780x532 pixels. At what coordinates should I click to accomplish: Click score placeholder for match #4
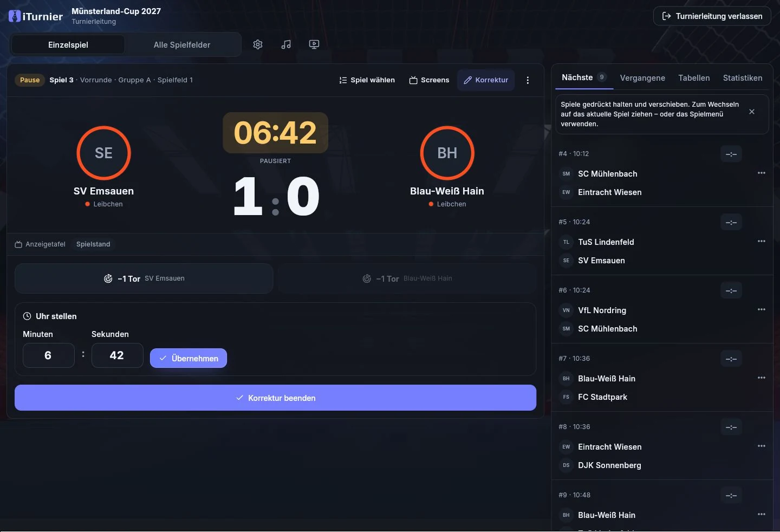[731, 154]
